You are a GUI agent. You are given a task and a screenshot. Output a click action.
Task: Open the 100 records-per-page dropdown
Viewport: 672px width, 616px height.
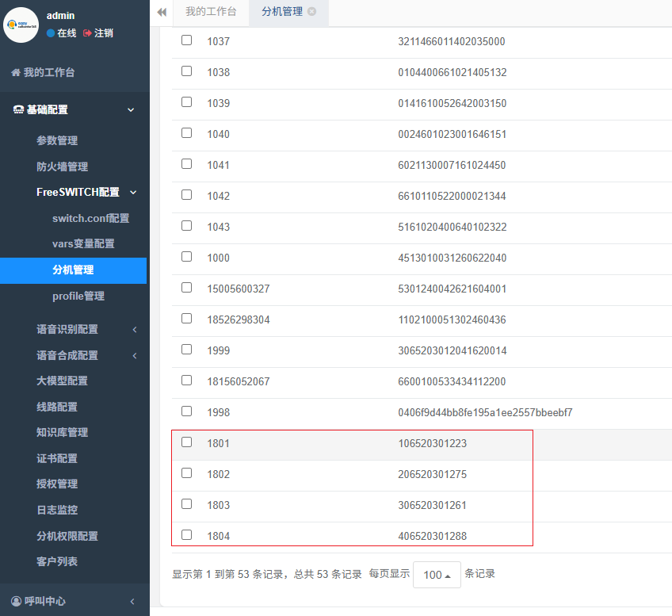[x=437, y=575]
